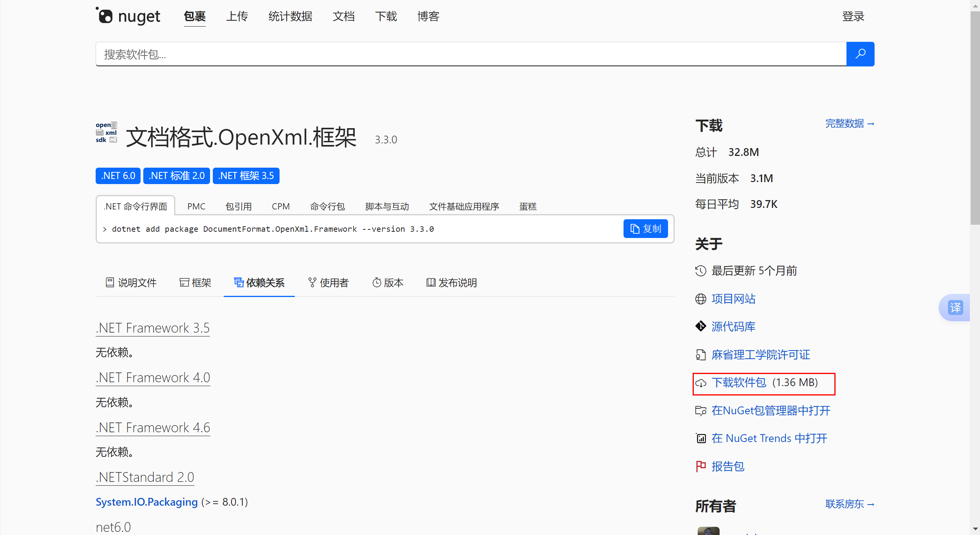Click the 复制 copy button
Viewport: 980px width, 535px height.
pyautogui.click(x=646, y=229)
